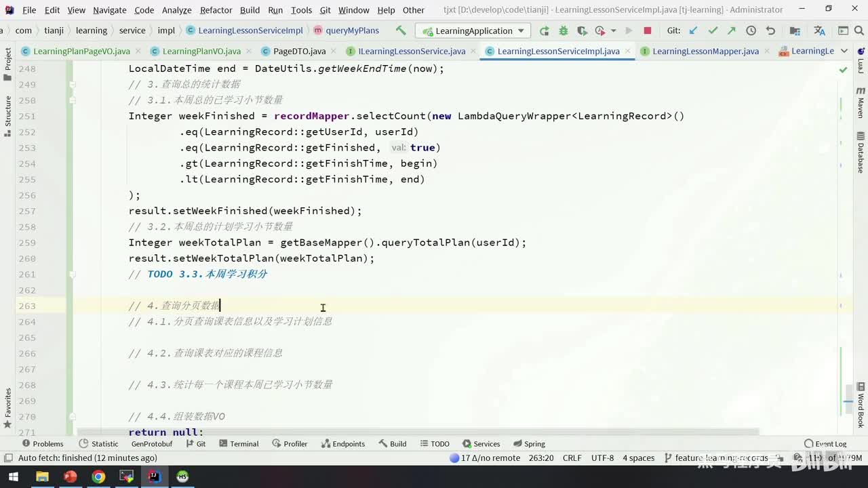Open the Git tool window button
868x488 pixels.
[x=195, y=444]
